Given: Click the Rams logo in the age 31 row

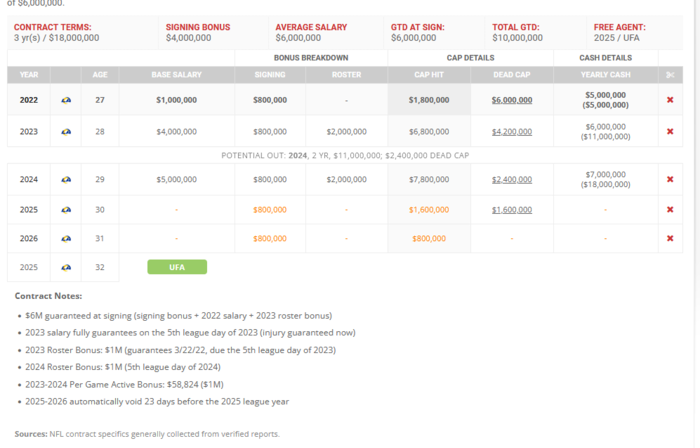Looking at the screenshot, I should click(x=66, y=238).
